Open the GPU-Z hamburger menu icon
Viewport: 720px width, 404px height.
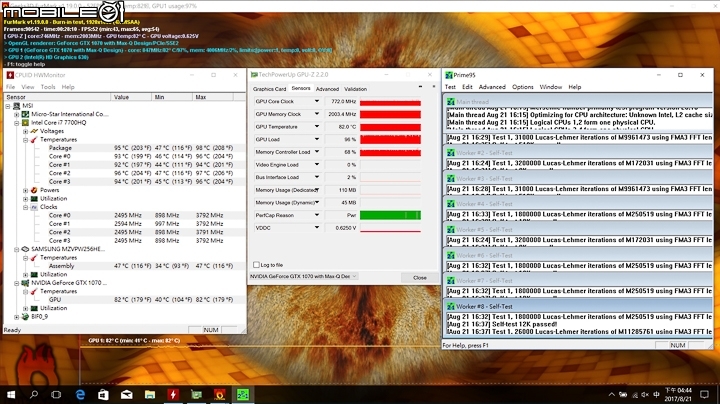(433, 87)
